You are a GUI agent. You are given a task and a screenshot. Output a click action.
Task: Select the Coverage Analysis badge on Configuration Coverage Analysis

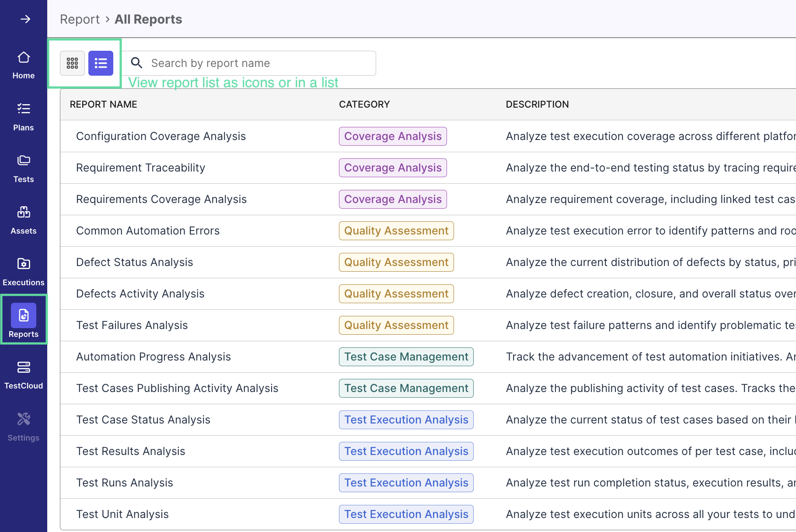pyautogui.click(x=392, y=136)
